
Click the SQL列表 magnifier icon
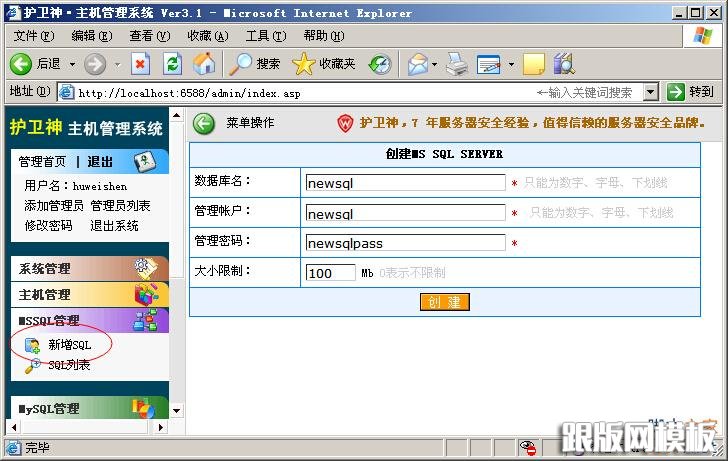pos(32,366)
